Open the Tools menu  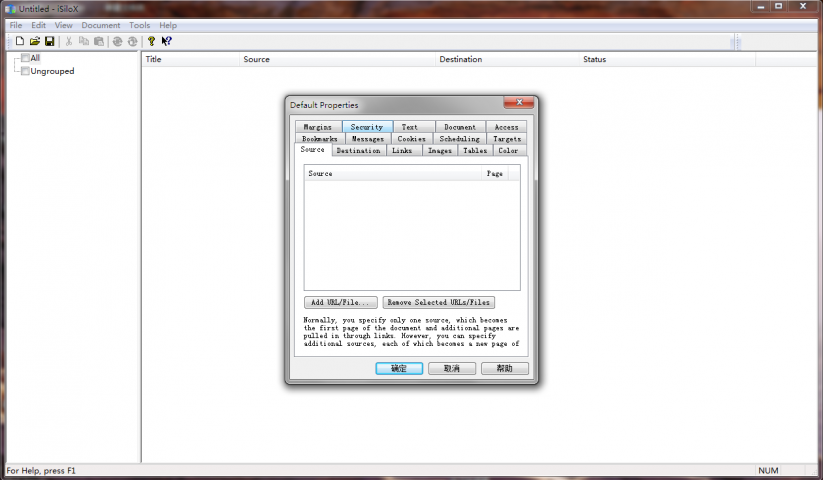[139, 25]
